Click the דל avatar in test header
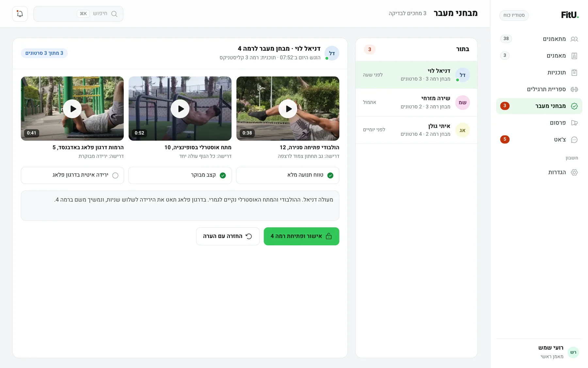Image resolution: width=588 pixels, height=368 pixels. click(332, 53)
